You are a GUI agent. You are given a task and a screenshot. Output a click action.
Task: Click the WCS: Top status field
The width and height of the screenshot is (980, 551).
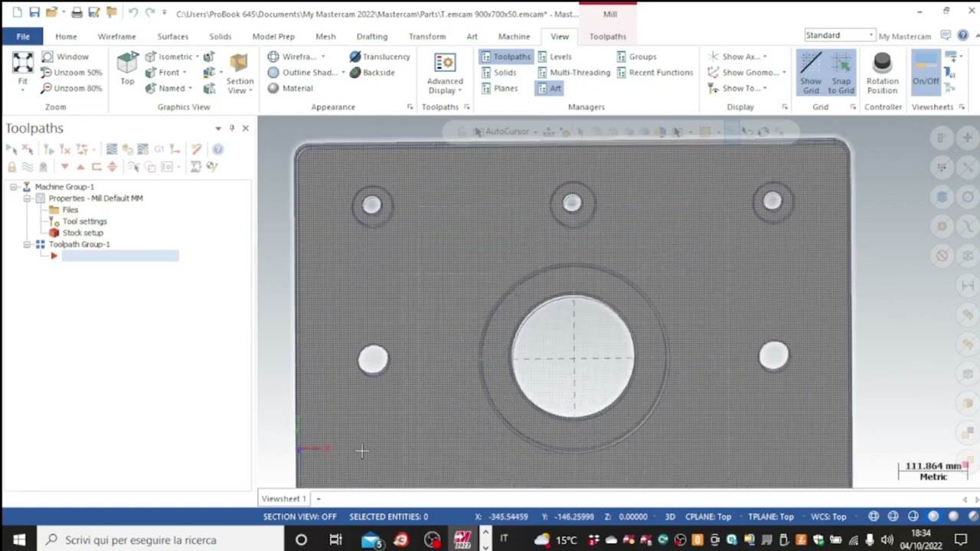click(828, 517)
